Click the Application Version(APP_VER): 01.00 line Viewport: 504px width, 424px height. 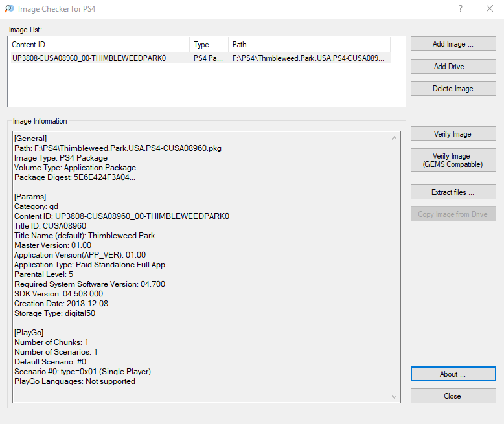point(80,254)
